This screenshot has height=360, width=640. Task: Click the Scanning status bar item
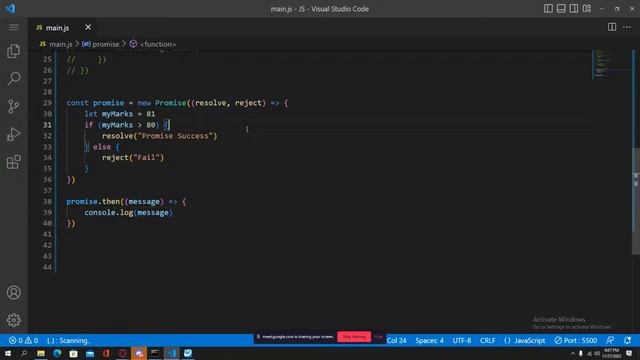tap(69, 340)
